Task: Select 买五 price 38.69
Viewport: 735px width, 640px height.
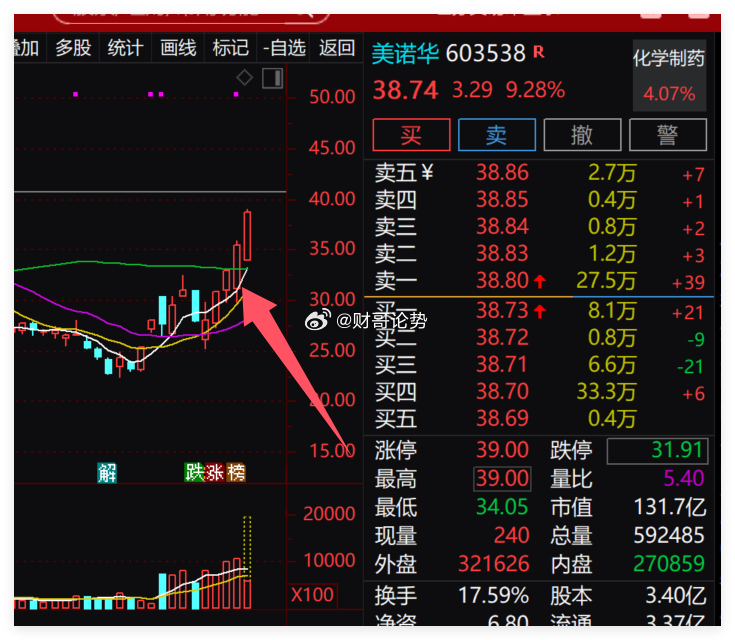Action: click(502, 418)
